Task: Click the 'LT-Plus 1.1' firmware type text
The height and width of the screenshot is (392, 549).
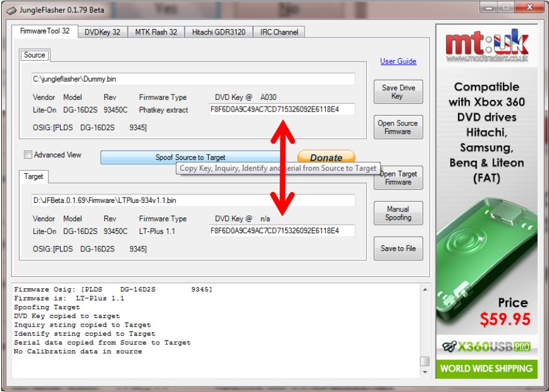Action: pyautogui.click(x=157, y=231)
